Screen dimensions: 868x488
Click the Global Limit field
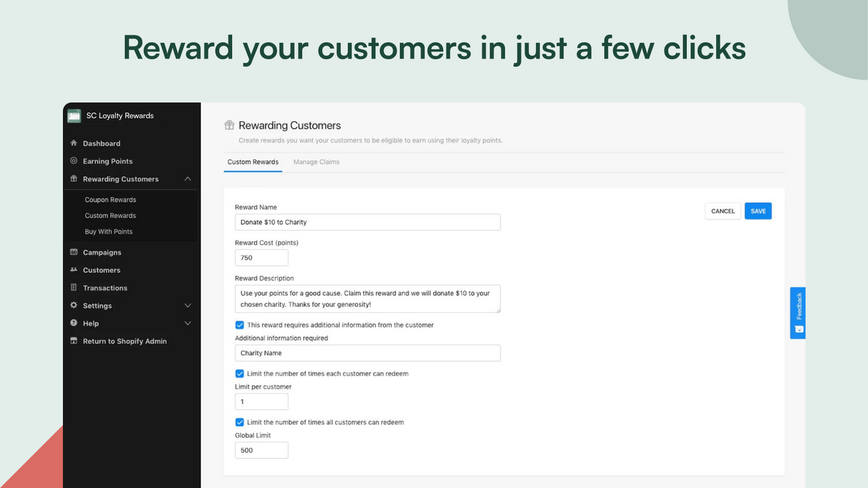point(262,450)
